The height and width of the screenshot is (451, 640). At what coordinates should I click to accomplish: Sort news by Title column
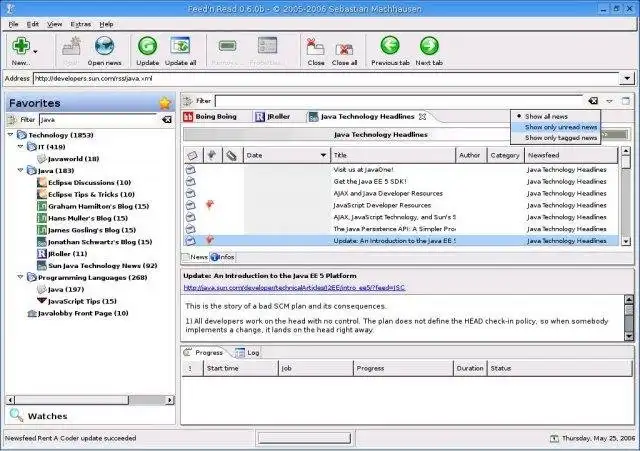click(393, 155)
